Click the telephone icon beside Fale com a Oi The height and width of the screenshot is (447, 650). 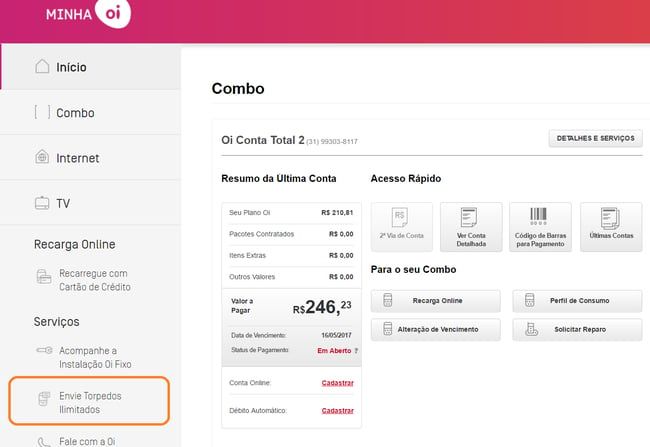(44, 442)
